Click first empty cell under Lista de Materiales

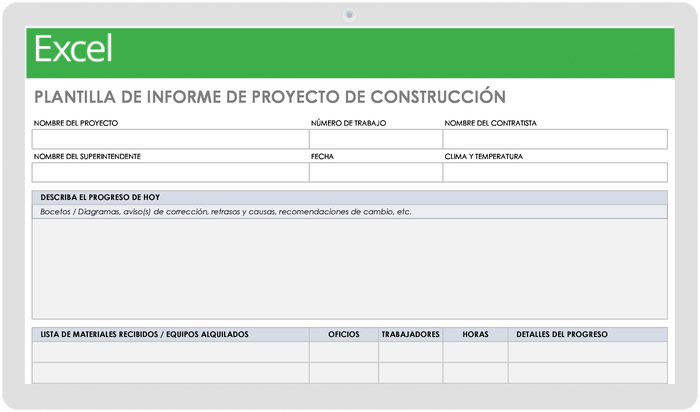point(170,352)
